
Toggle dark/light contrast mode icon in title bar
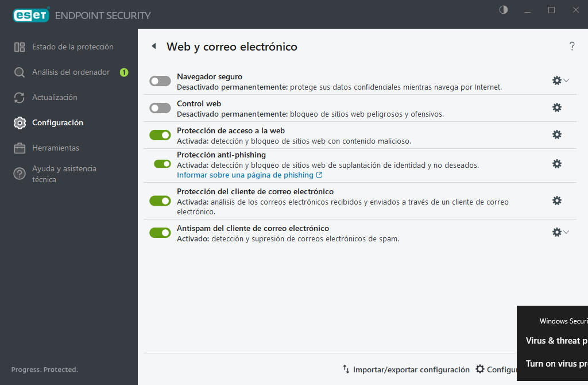(x=504, y=10)
